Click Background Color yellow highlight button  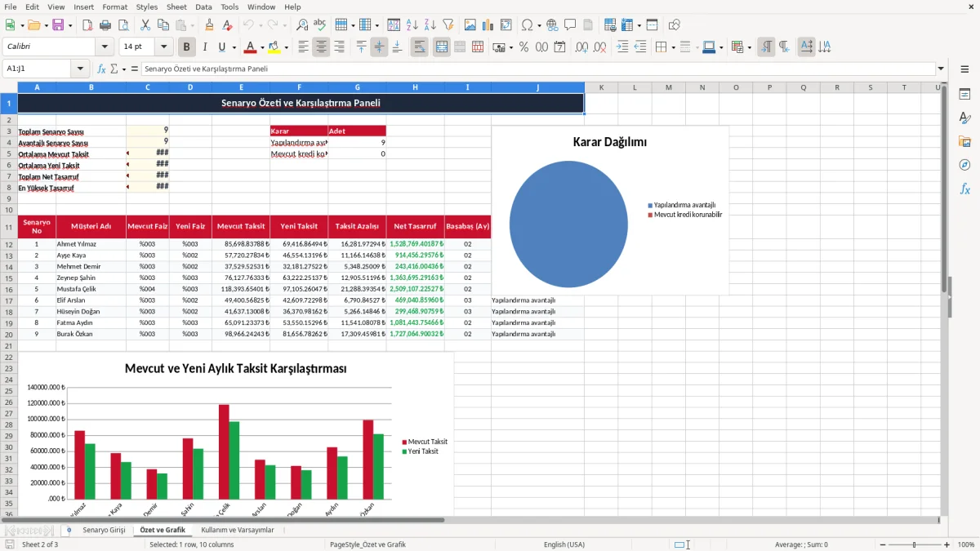(274, 47)
